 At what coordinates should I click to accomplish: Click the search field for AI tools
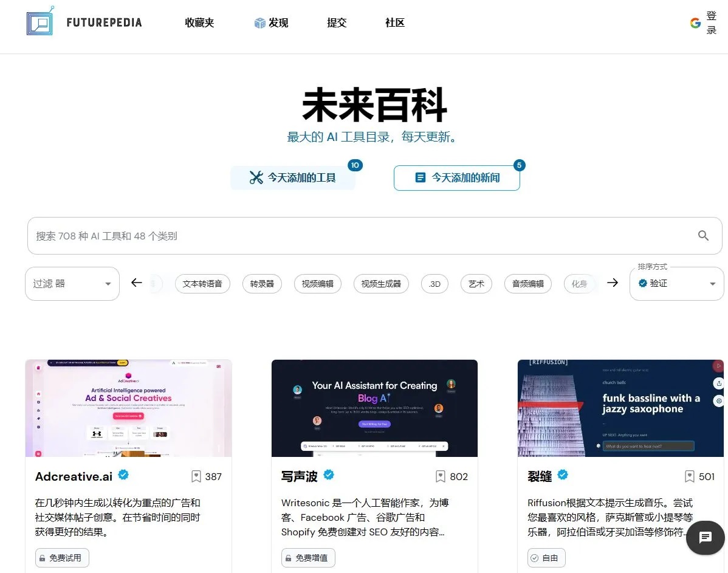tap(374, 236)
